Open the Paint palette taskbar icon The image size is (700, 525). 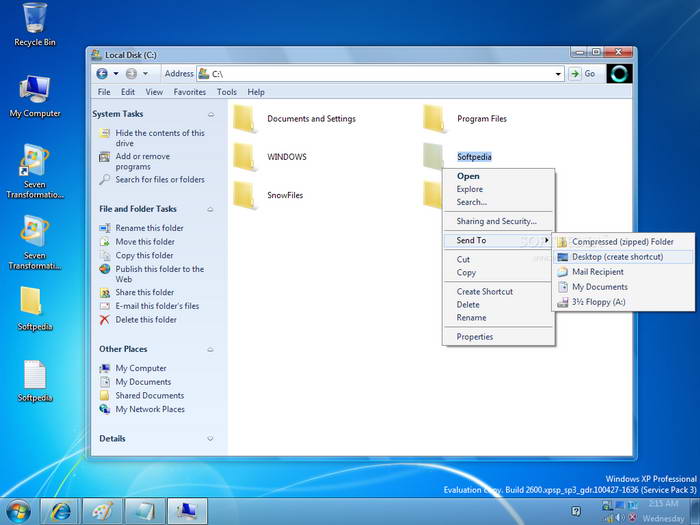[x=103, y=512]
